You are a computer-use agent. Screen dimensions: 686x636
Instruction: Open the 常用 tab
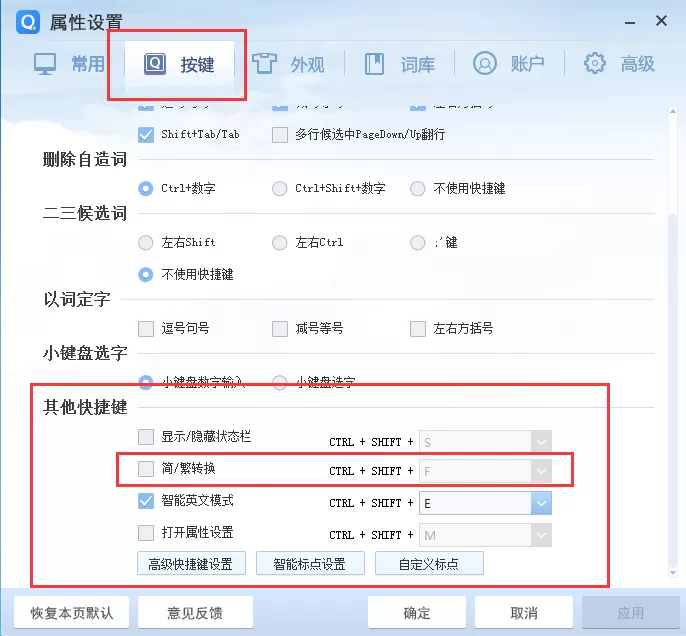69,64
